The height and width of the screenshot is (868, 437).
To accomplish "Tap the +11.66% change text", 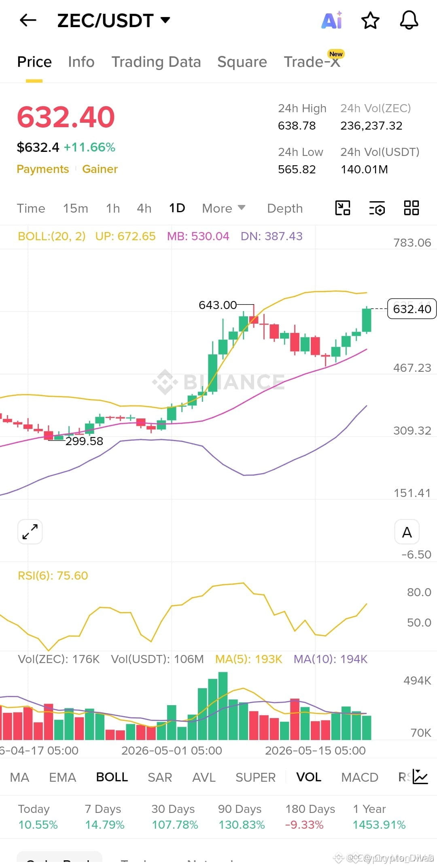I will 89,147.
